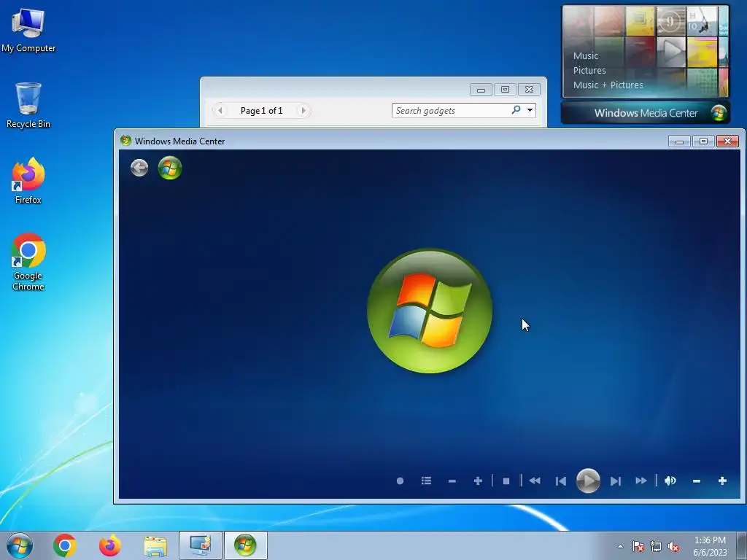Minimize the Windows Media Center window
Image resolution: width=747 pixels, height=560 pixels.
coord(679,141)
